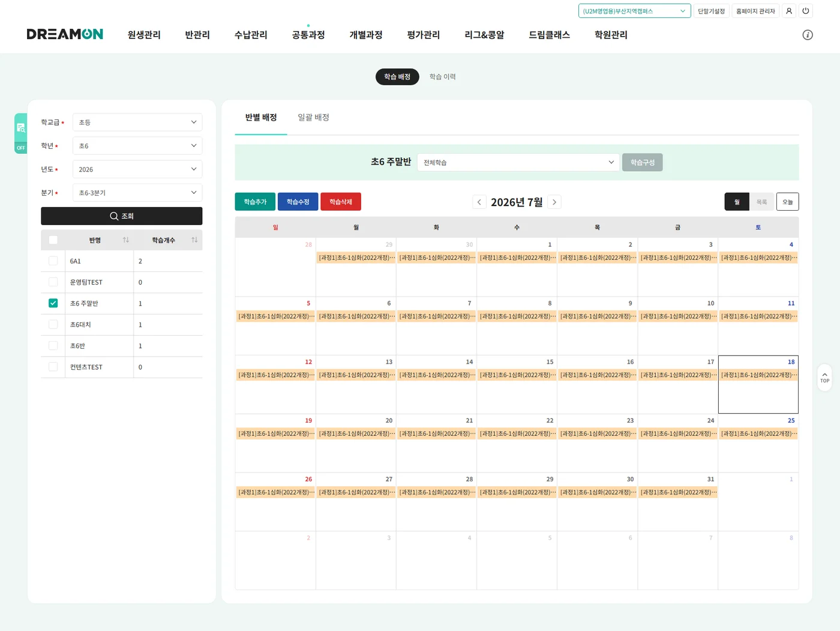Select the 반별 배정 tab
Image resolution: width=840 pixels, height=631 pixels.
coord(261,118)
